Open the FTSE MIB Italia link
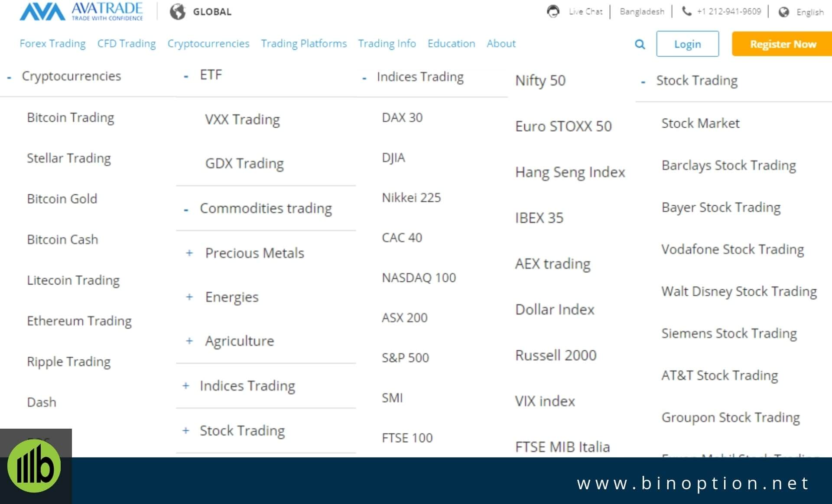The height and width of the screenshot is (504, 832). pyautogui.click(x=562, y=447)
